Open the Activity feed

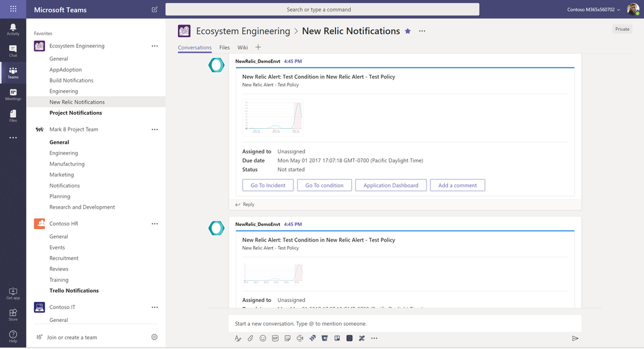pyautogui.click(x=13, y=29)
